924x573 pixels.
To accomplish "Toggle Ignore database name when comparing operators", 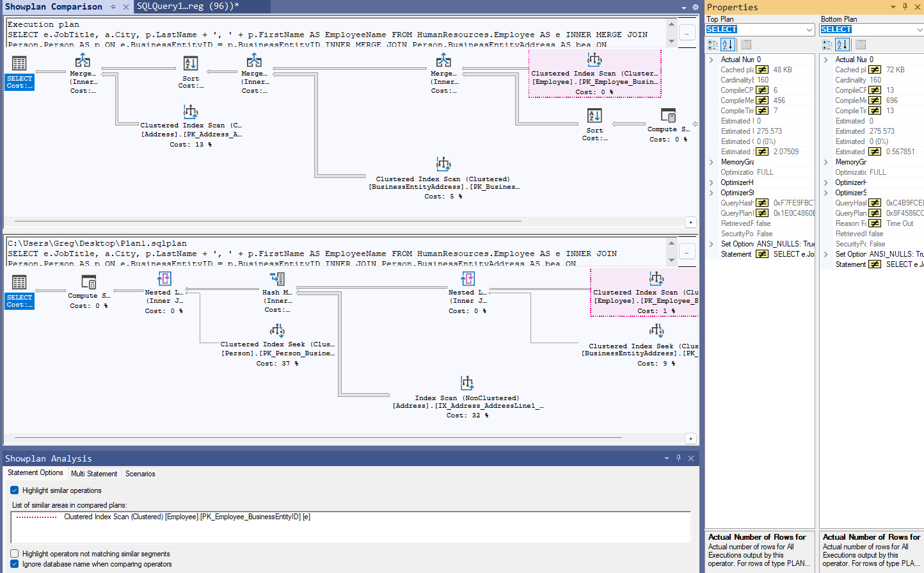I will coord(15,564).
